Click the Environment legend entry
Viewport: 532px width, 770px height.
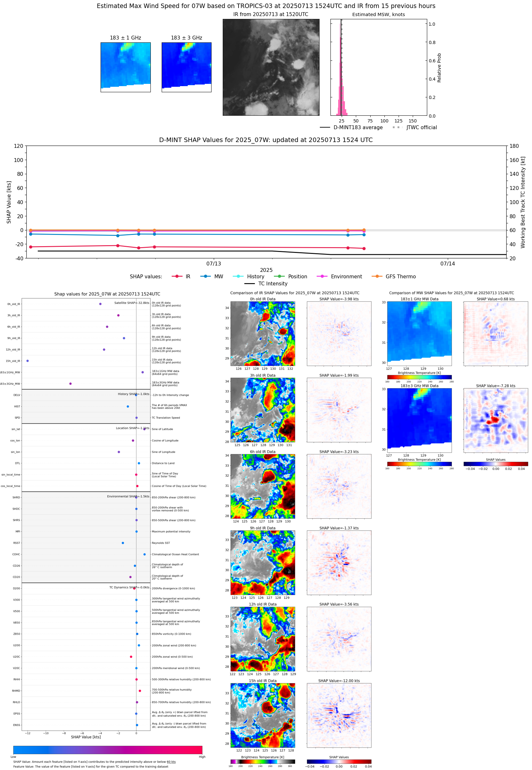(339, 277)
